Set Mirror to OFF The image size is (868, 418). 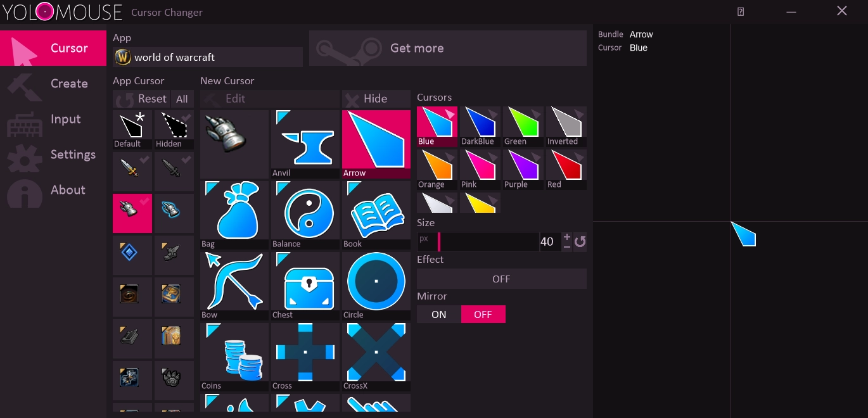click(x=483, y=315)
